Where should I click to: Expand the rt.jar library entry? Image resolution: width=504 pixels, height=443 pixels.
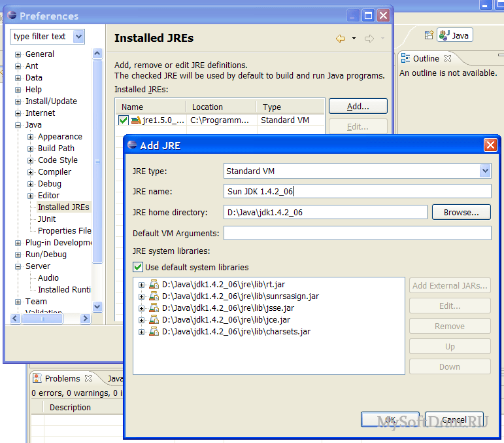coord(141,285)
